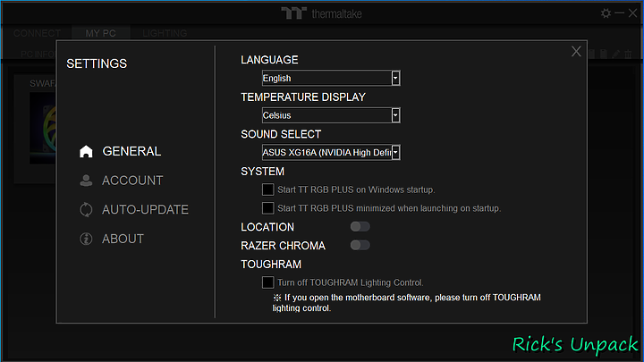Toggle the RAZER CHROMA switch
The height and width of the screenshot is (362, 644).
point(360,245)
